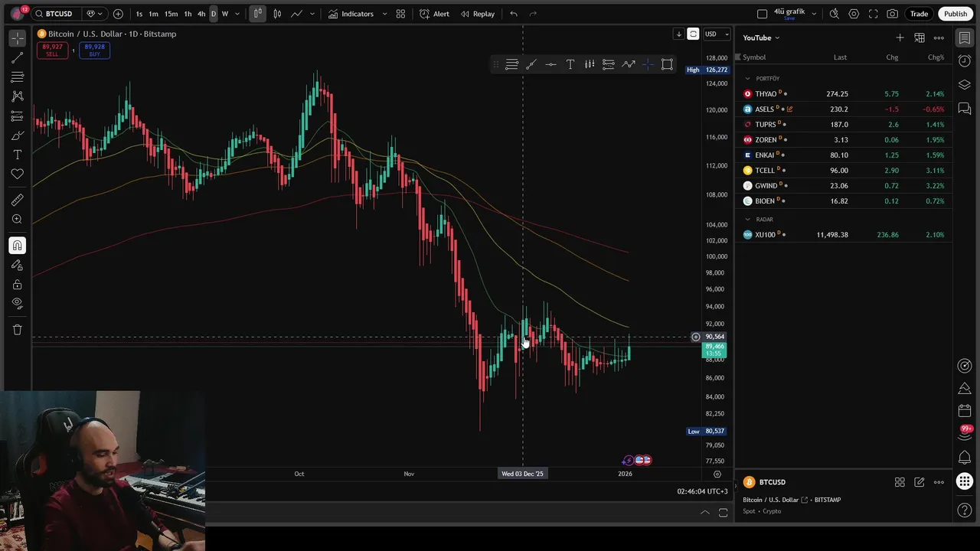Create an Alert
Viewport: 980px width, 551px height.
(x=434, y=14)
